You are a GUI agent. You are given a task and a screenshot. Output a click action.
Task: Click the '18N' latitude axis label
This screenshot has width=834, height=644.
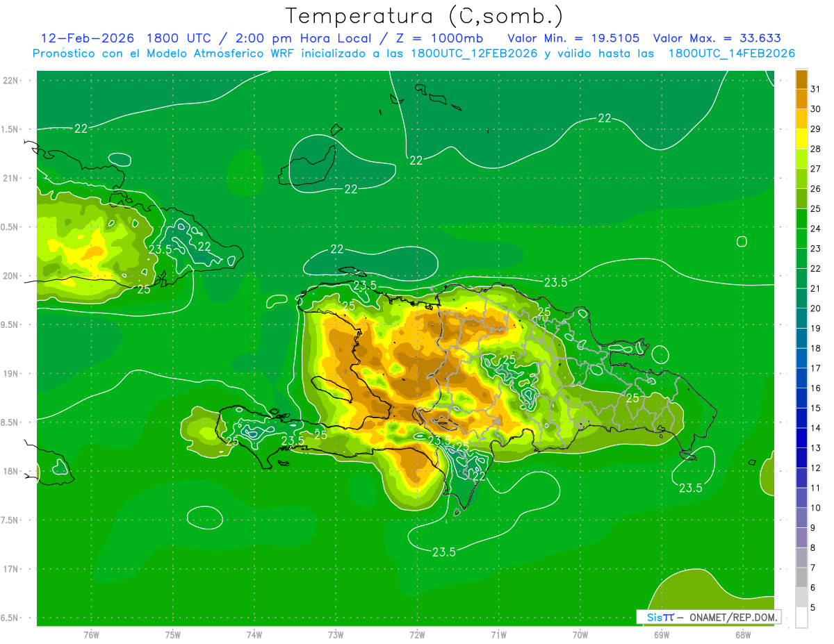pyautogui.click(x=10, y=472)
